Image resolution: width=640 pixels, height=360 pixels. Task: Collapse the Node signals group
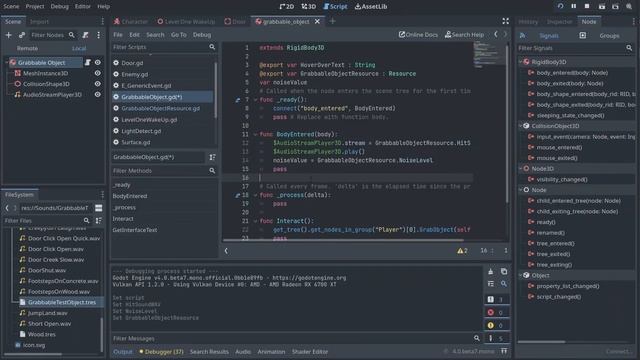[x=520, y=190]
